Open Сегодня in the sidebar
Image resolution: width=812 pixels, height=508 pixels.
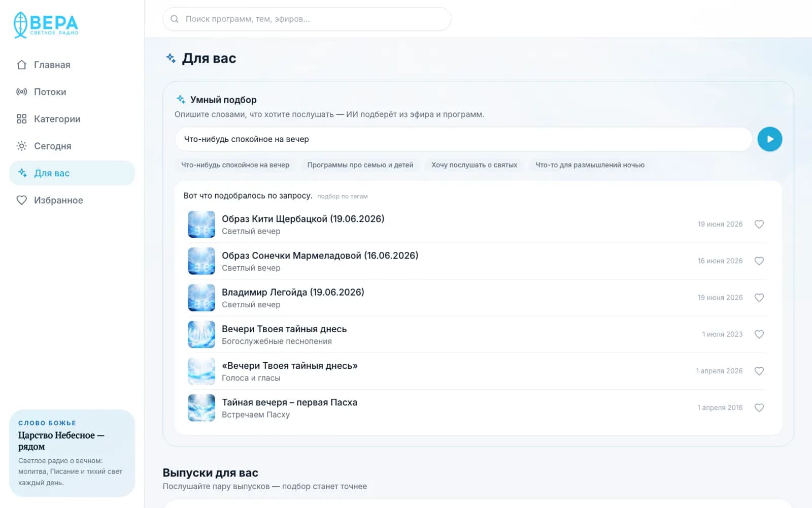point(72,146)
